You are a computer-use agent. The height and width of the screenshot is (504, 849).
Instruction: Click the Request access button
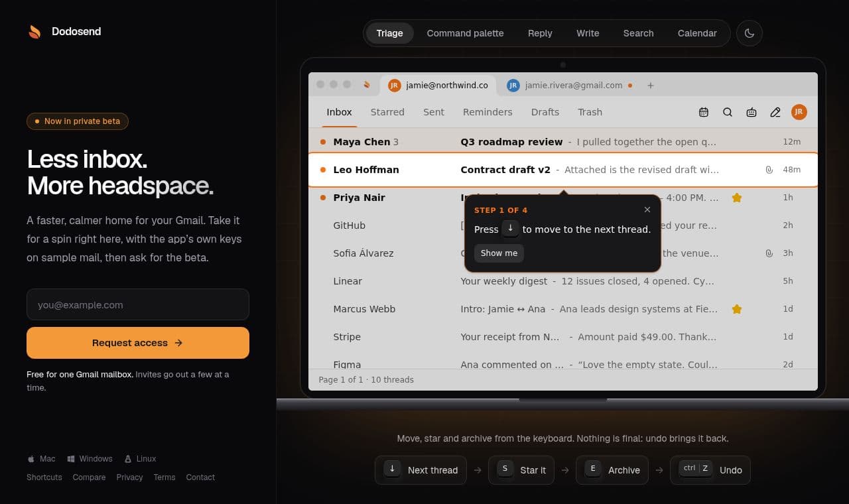point(138,343)
